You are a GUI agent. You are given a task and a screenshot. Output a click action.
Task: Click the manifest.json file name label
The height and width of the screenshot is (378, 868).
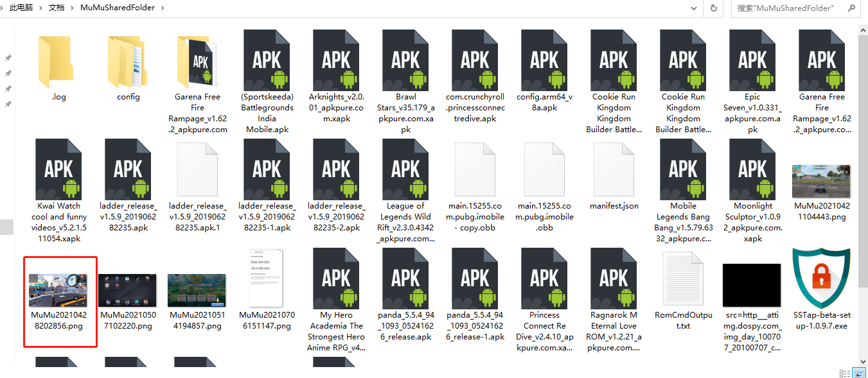[614, 206]
